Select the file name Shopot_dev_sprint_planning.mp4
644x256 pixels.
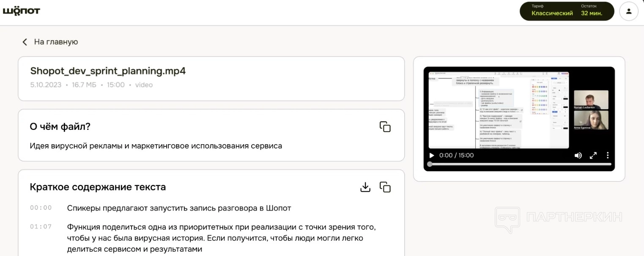tap(108, 71)
